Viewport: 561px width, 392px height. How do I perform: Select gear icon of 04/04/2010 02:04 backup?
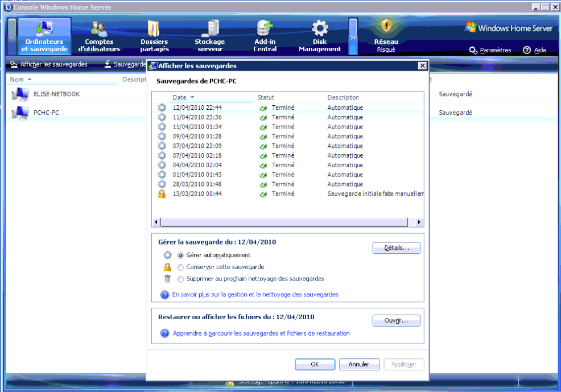(x=162, y=165)
